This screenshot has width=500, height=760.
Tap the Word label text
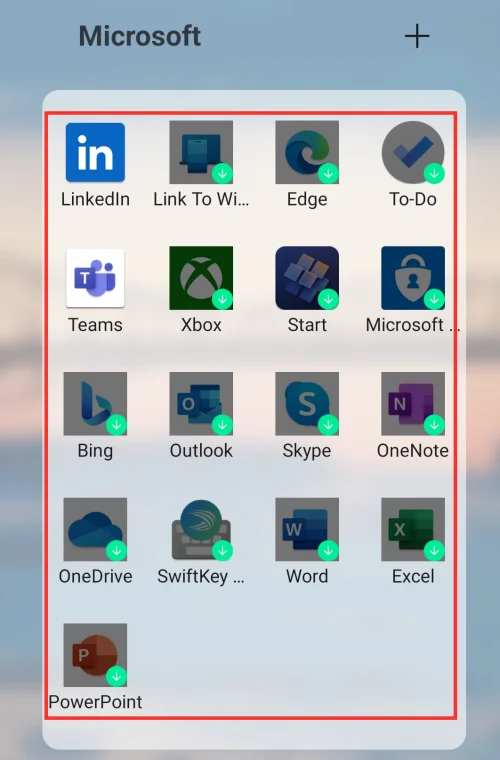[x=307, y=576]
